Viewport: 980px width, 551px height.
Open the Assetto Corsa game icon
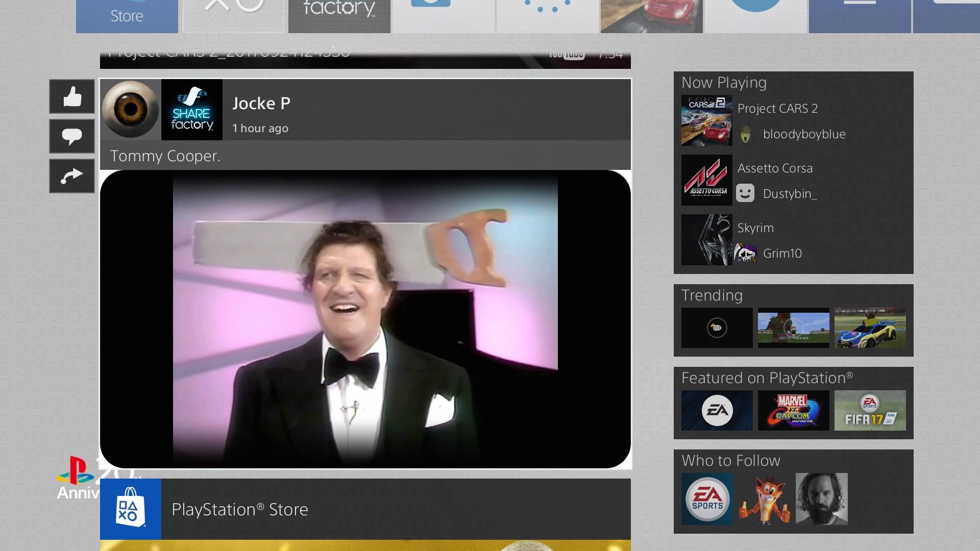click(706, 180)
